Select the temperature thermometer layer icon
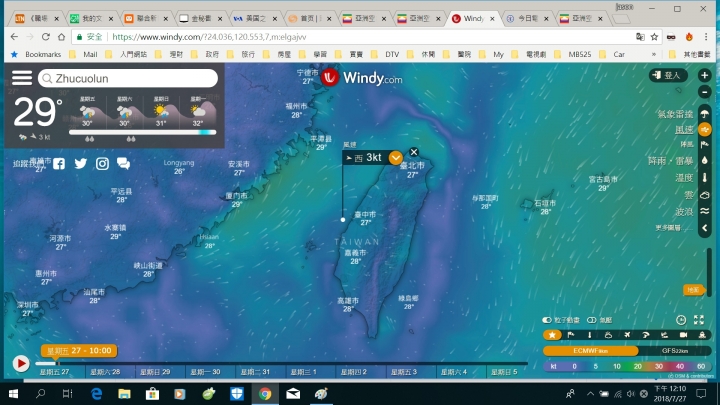This screenshot has height=405, width=720. tap(704, 178)
